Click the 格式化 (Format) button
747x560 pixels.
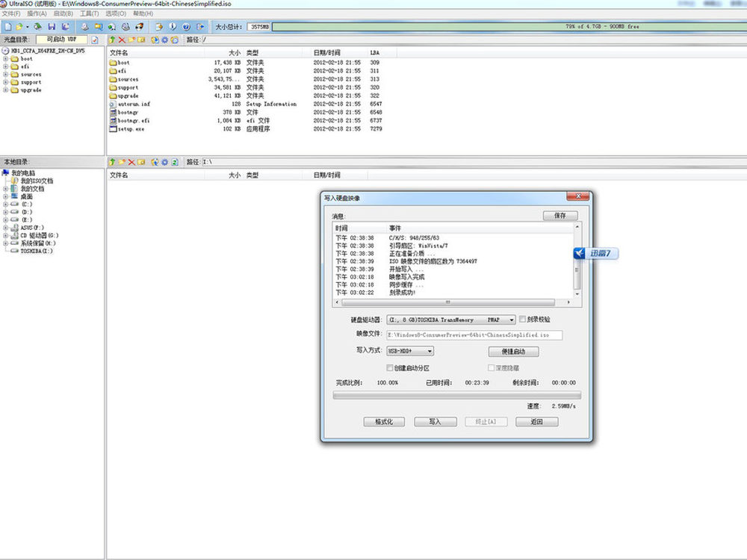384,421
